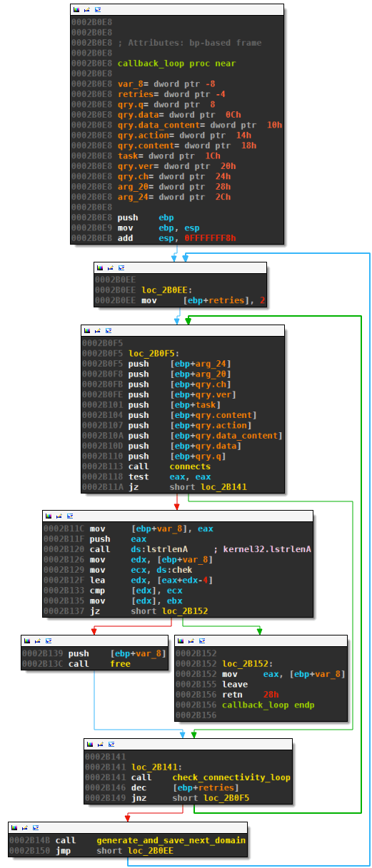Click the color icon on generate_and_save_next_domain node
This screenshot has height=868, width=372.
[14, 828]
